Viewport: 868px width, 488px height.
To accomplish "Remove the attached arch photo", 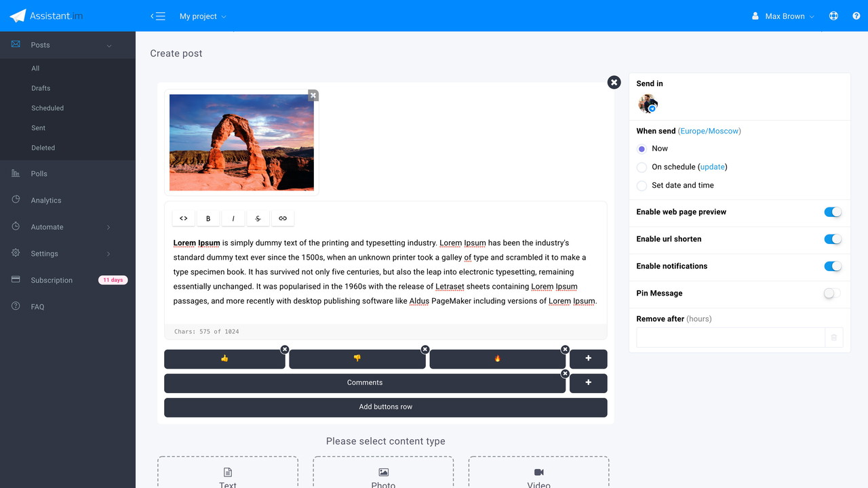I will [313, 96].
